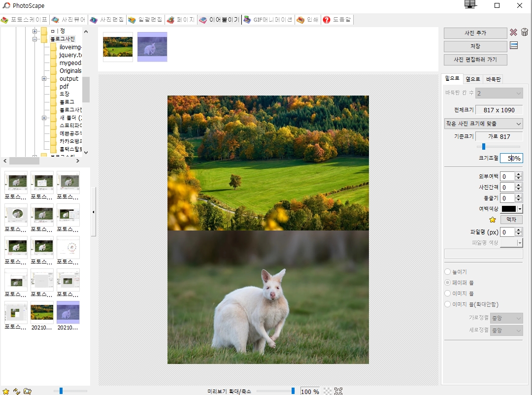Open the GIF애니메이션 tab
This screenshot has height=395, width=532.
coord(268,20)
